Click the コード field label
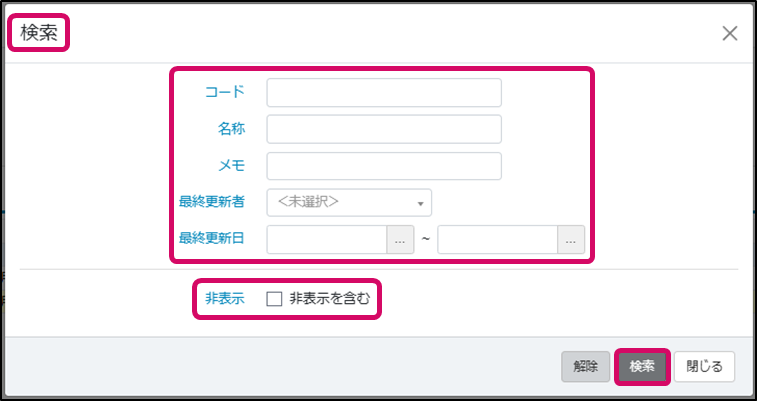Screen dimensions: 757x401 225,93
